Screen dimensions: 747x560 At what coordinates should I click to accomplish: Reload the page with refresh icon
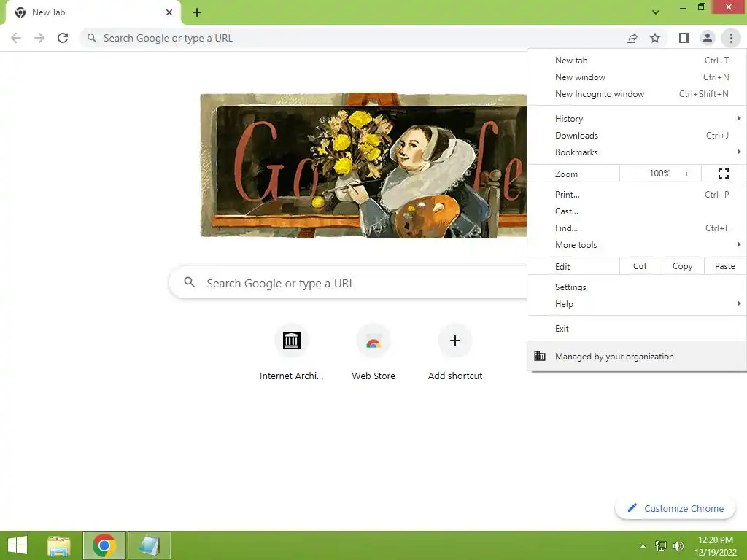coord(63,38)
